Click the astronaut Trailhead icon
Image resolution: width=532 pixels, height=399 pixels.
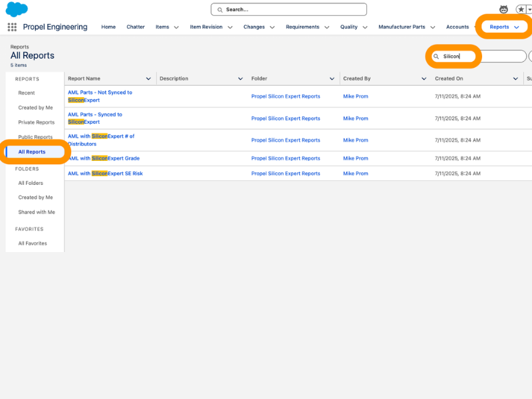pos(503,9)
